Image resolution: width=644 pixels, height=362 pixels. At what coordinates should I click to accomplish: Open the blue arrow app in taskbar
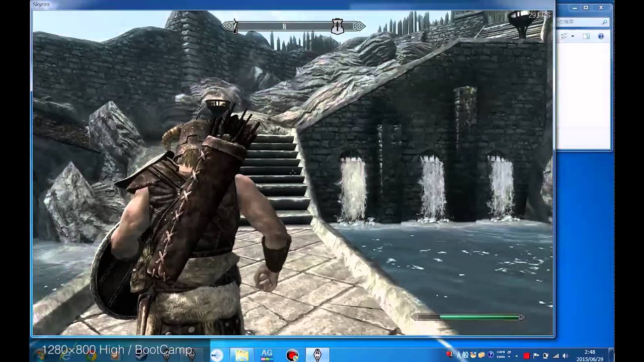(x=217, y=355)
